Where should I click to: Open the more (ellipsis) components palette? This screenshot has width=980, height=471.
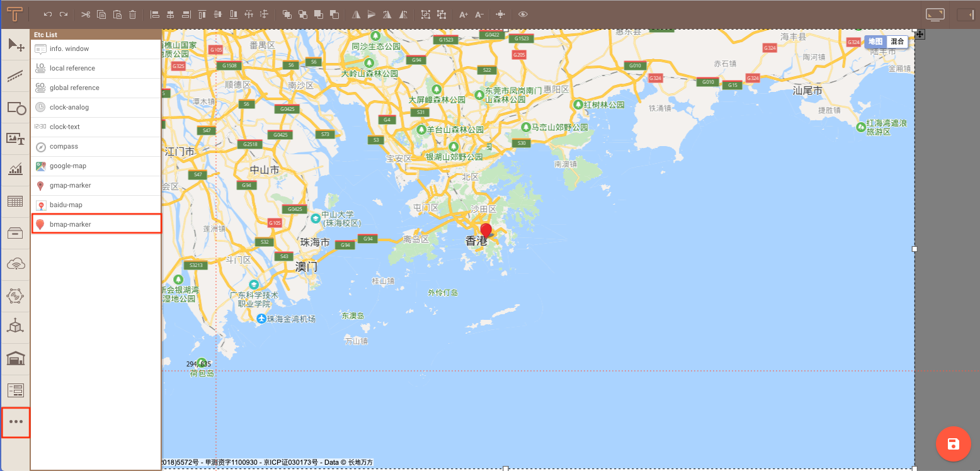[x=16, y=422]
